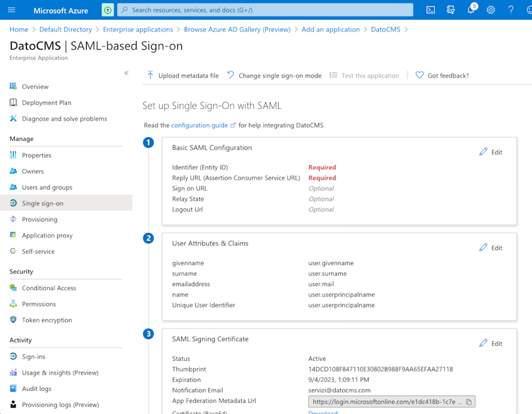
Task: Go to Default Directory breadcrumb
Action: pyautogui.click(x=66, y=30)
